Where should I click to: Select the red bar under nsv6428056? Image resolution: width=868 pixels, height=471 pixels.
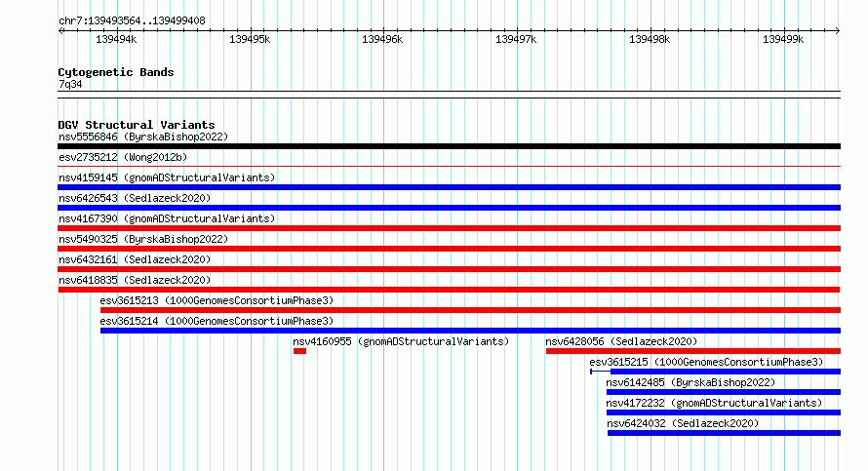(693, 351)
